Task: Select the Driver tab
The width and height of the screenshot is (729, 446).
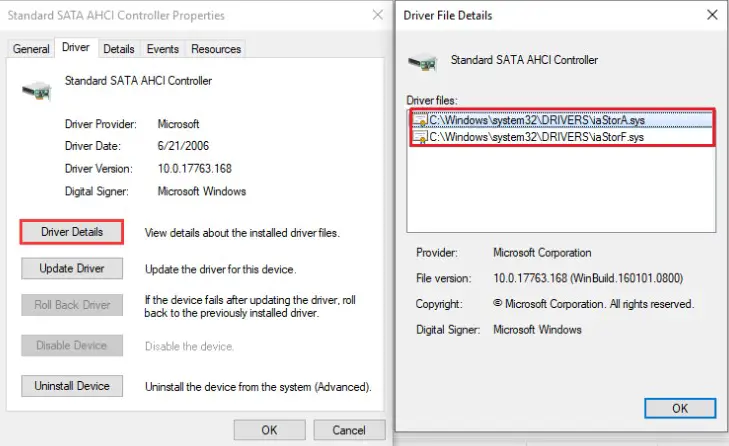Action: tap(76, 47)
